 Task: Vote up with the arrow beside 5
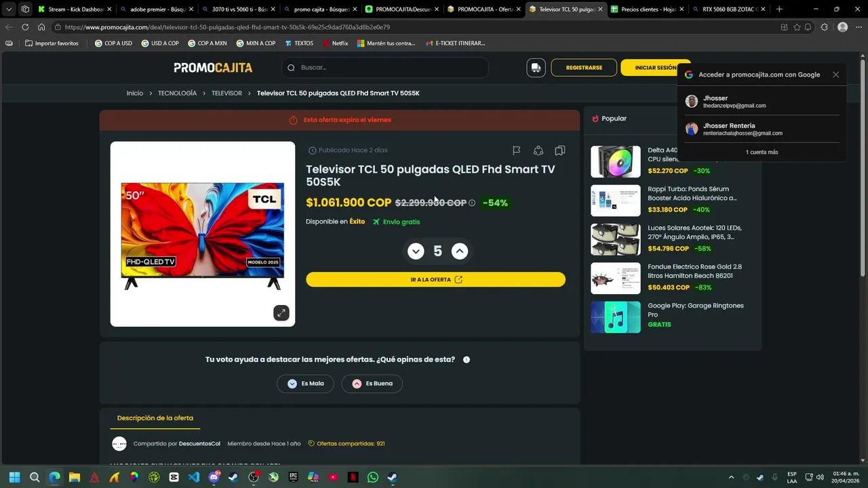pos(459,251)
